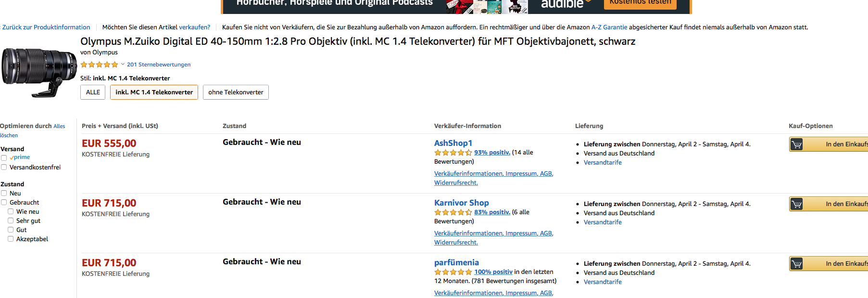868x298 pixels.
Task: Check the Versandkostenfrei filter
Action: coord(4,168)
